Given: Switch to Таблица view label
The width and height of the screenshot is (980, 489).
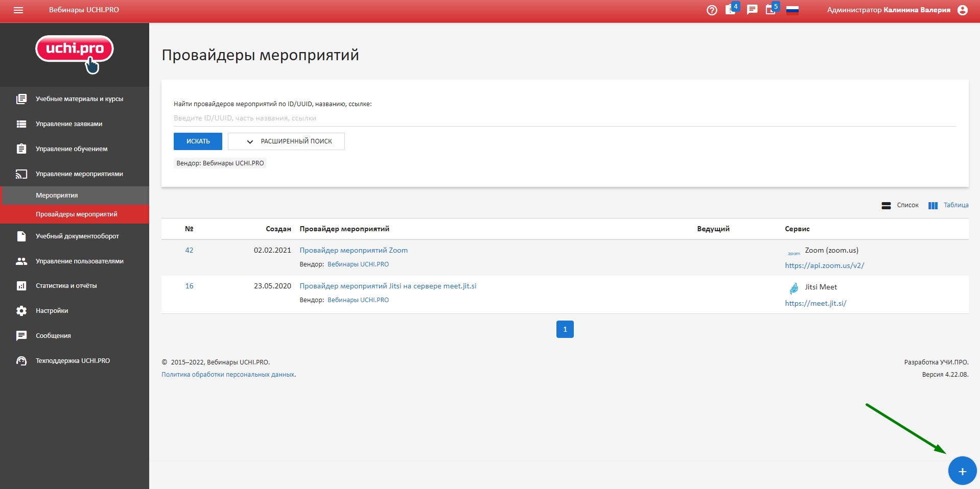Looking at the screenshot, I should tap(956, 205).
